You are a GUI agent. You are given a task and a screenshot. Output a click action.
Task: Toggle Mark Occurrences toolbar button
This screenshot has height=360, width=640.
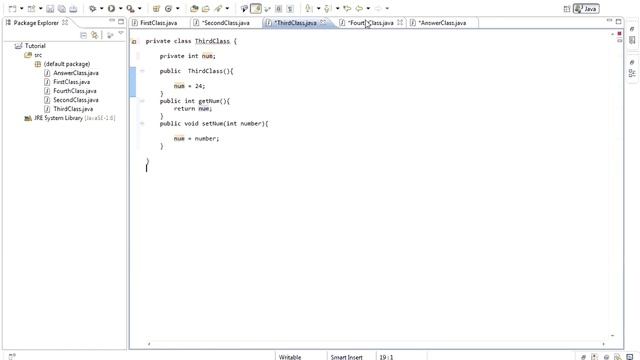point(256,9)
